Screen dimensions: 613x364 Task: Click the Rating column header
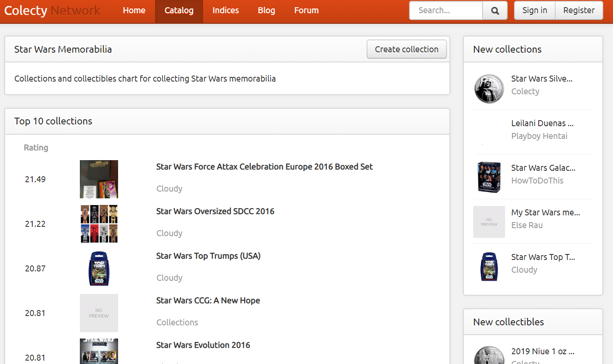click(x=36, y=147)
